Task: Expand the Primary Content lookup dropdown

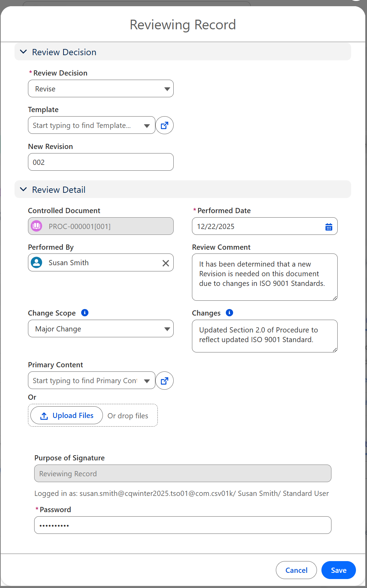Action: click(x=147, y=381)
